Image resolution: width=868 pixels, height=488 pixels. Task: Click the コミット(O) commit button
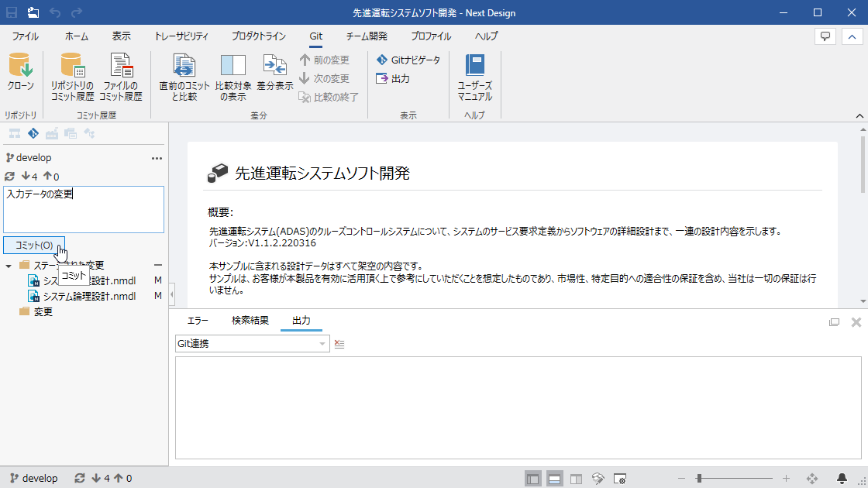pyautogui.click(x=34, y=245)
